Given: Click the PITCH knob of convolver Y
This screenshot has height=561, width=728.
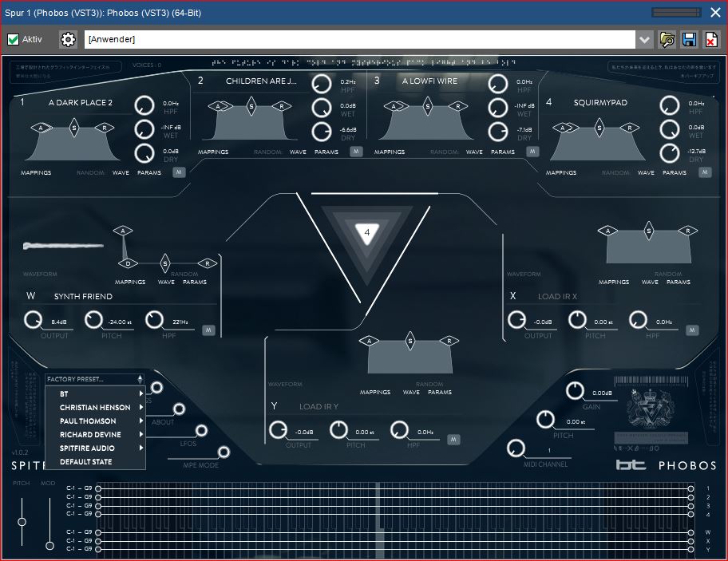Looking at the screenshot, I should point(338,429).
